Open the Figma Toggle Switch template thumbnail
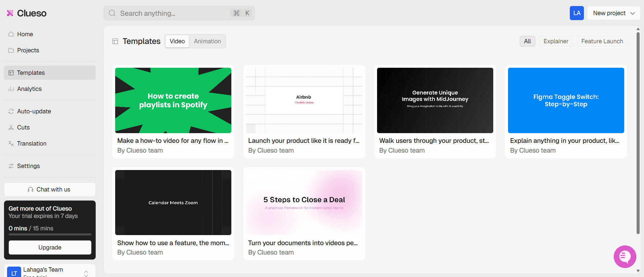The width and height of the screenshot is (644, 277). pyautogui.click(x=566, y=100)
